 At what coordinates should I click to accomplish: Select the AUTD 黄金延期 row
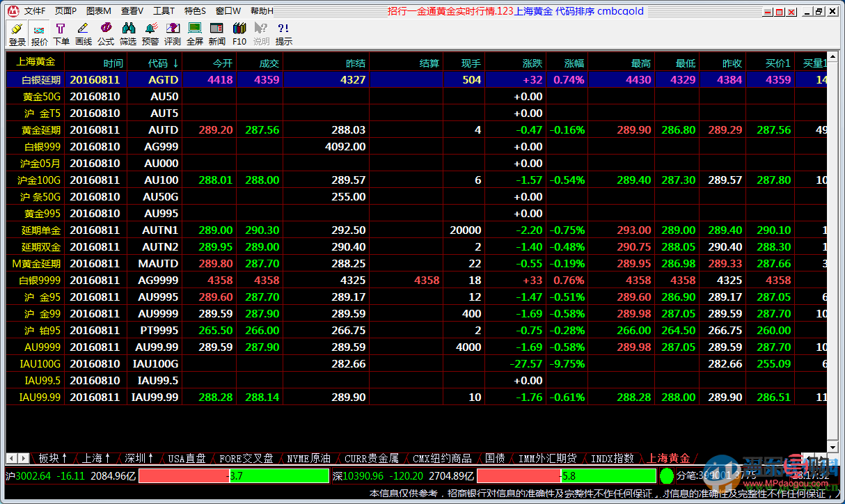click(164, 129)
